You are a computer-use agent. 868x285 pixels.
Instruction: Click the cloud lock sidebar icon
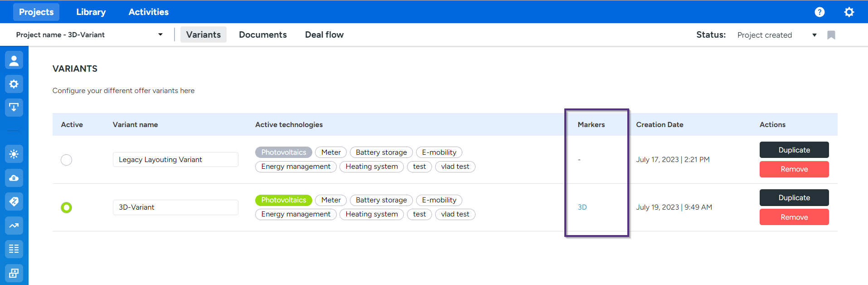(14, 178)
